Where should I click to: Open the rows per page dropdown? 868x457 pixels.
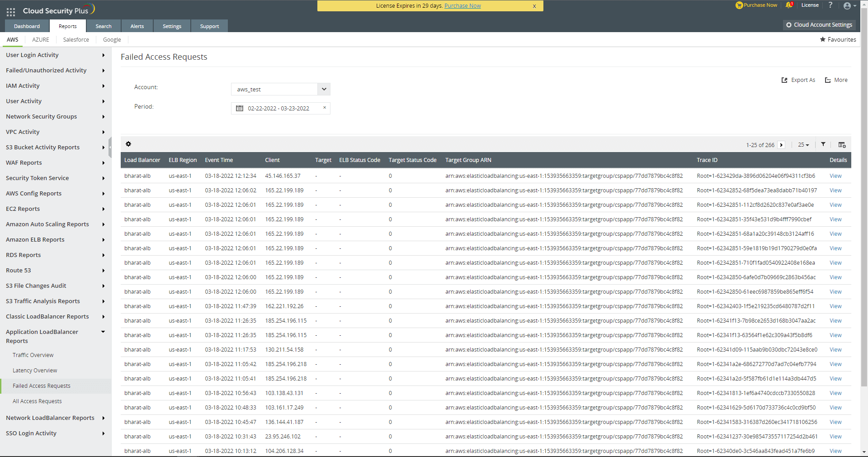803,145
